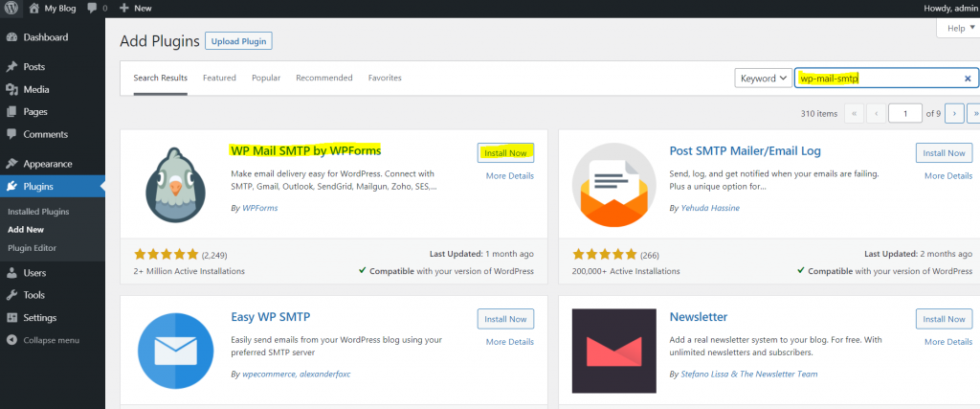This screenshot has width=980, height=409.
Task: Open More Details for WP Mail SMTP
Action: (x=510, y=176)
